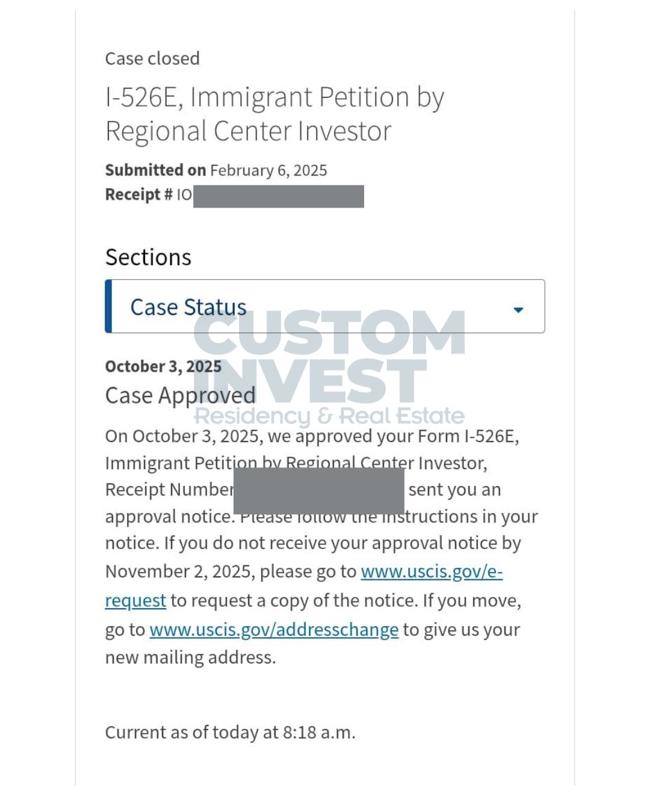Screen dimensions: 650x812
Task: Click the "Current as of today" timestamp
Action: [230, 732]
